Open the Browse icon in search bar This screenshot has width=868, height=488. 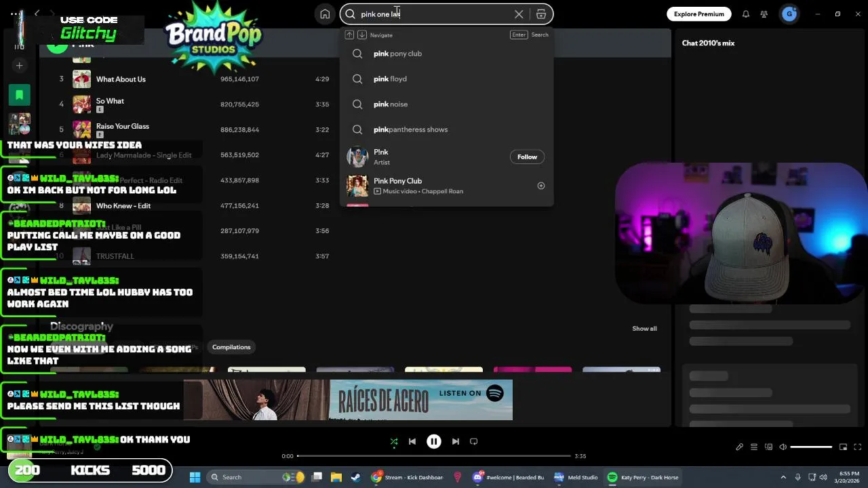[541, 14]
